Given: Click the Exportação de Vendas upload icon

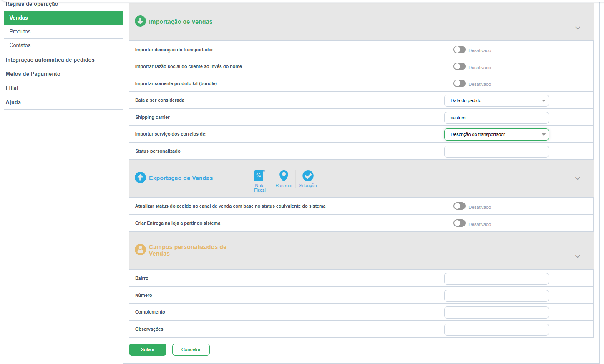Looking at the screenshot, I should [140, 178].
